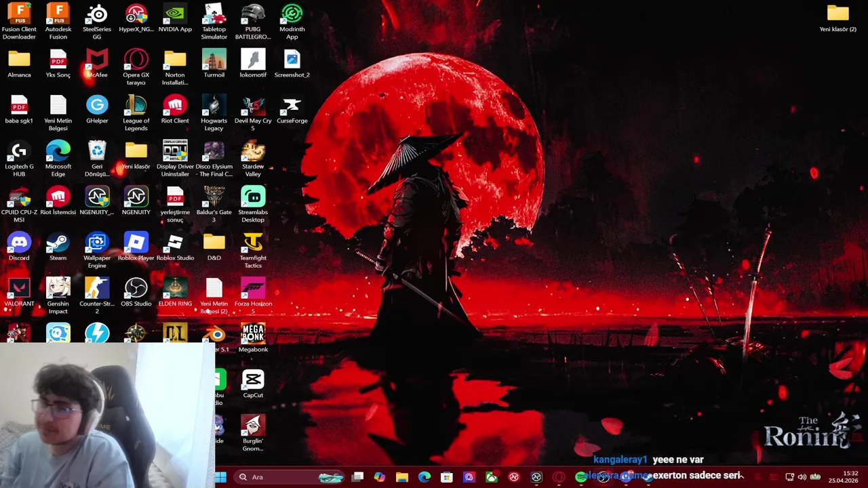868x488 pixels.
Task: Launch Tabletop Simulator from the desktop
Action: [x=214, y=21]
